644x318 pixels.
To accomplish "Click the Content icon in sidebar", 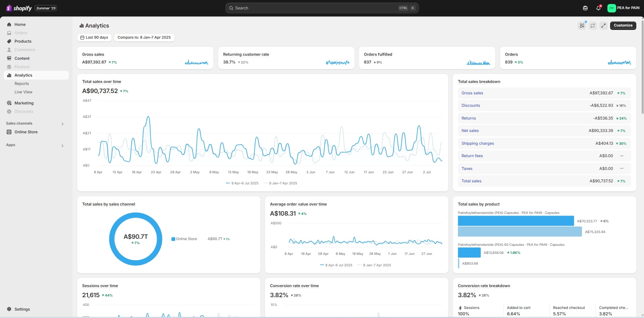I will [9, 58].
